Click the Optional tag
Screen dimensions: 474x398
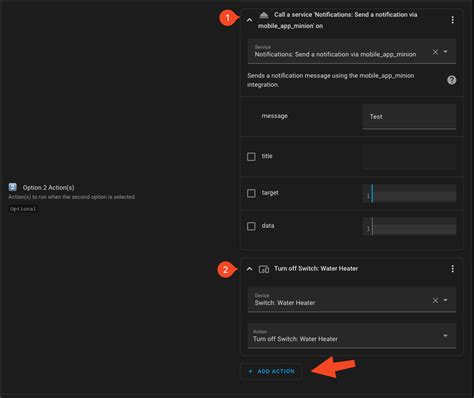pyautogui.click(x=23, y=209)
